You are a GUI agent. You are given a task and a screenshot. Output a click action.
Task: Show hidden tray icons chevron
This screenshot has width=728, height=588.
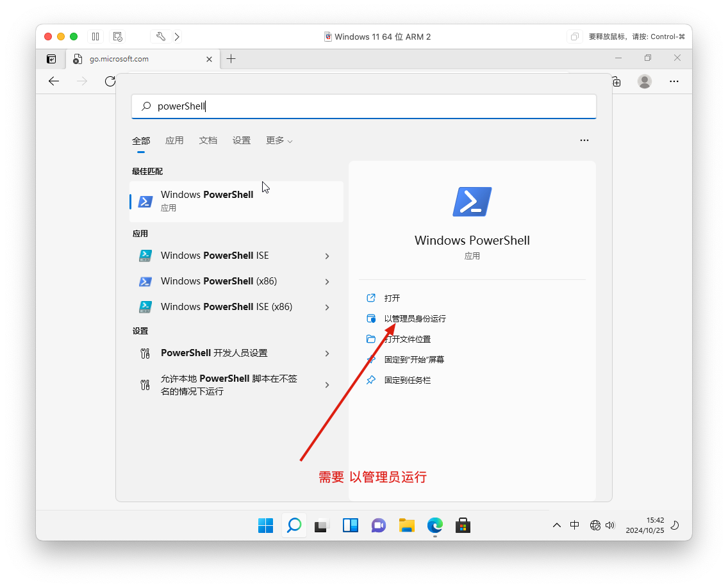(557, 525)
